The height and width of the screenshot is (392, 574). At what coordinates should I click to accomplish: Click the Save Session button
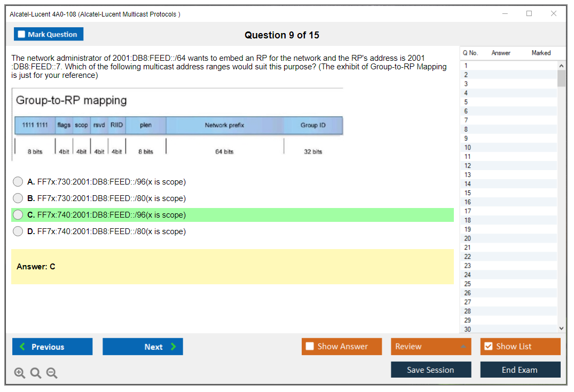point(431,370)
